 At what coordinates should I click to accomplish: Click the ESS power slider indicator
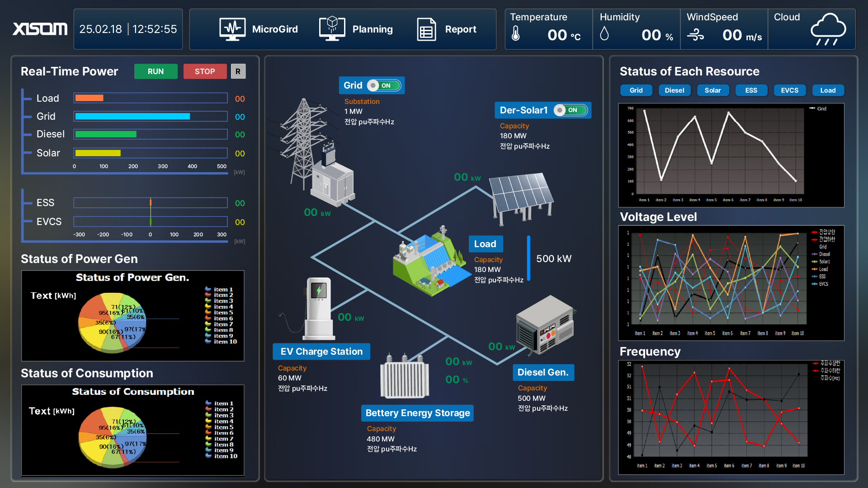(x=151, y=202)
